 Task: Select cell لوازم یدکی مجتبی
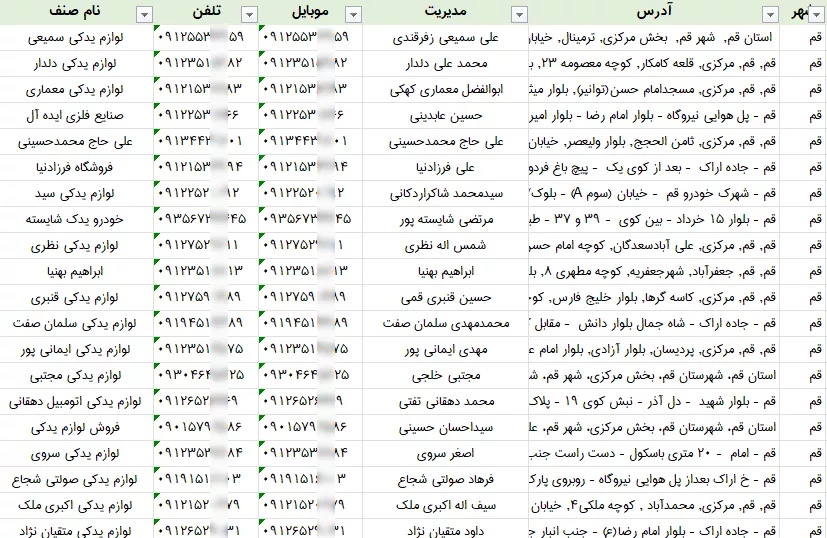coord(76,375)
